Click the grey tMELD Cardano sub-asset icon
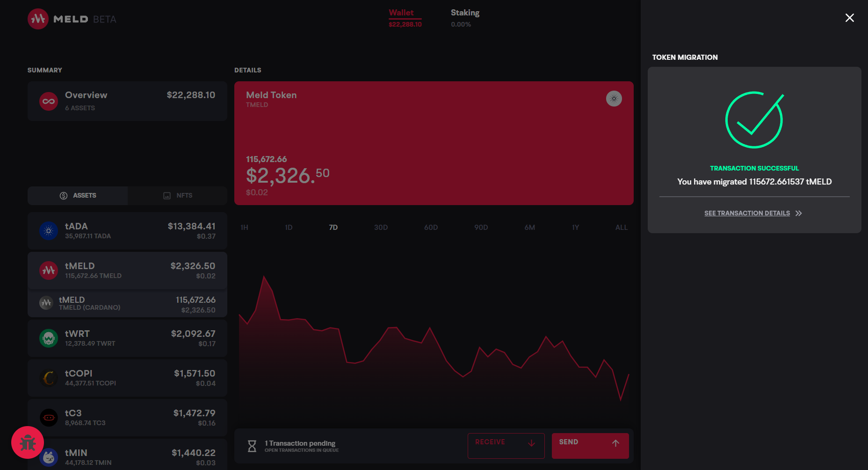The height and width of the screenshot is (470, 868). 46,303
